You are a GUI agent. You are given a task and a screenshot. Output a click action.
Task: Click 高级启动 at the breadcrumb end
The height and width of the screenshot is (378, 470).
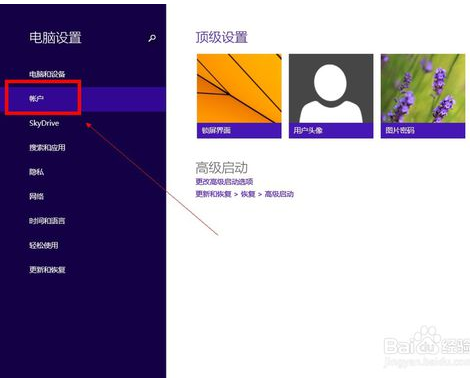279,194
